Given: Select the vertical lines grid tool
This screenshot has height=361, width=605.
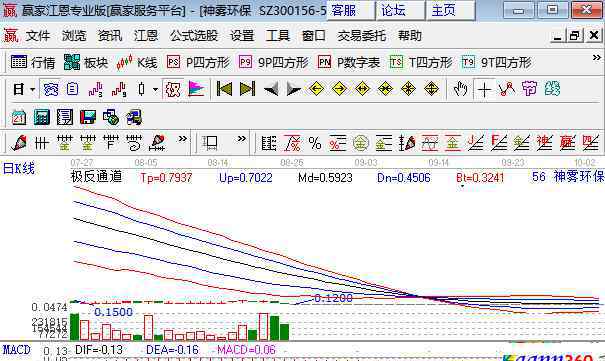Looking at the screenshot, I should (41, 143).
